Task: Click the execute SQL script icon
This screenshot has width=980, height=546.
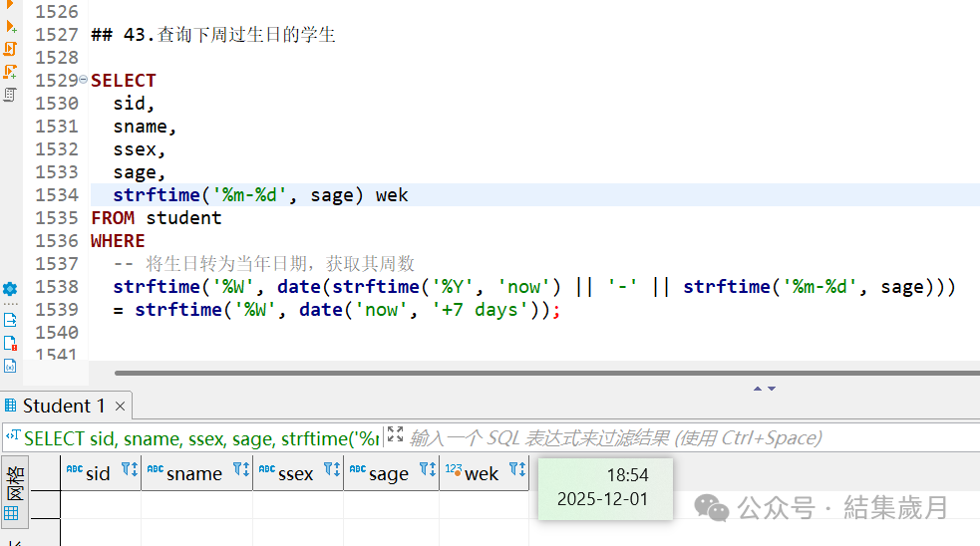Action: [x=10, y=49]
